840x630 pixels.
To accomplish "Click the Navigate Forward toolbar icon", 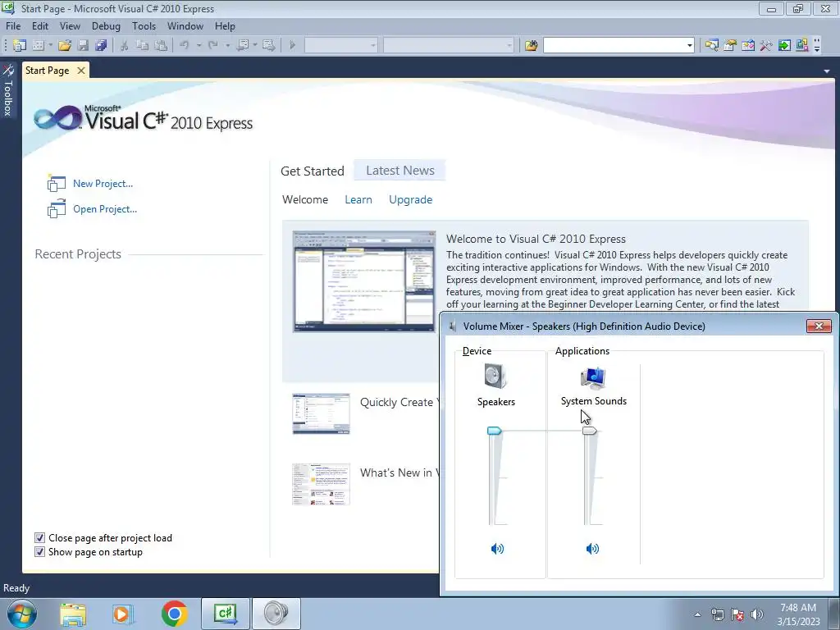I will coord(268,46).
